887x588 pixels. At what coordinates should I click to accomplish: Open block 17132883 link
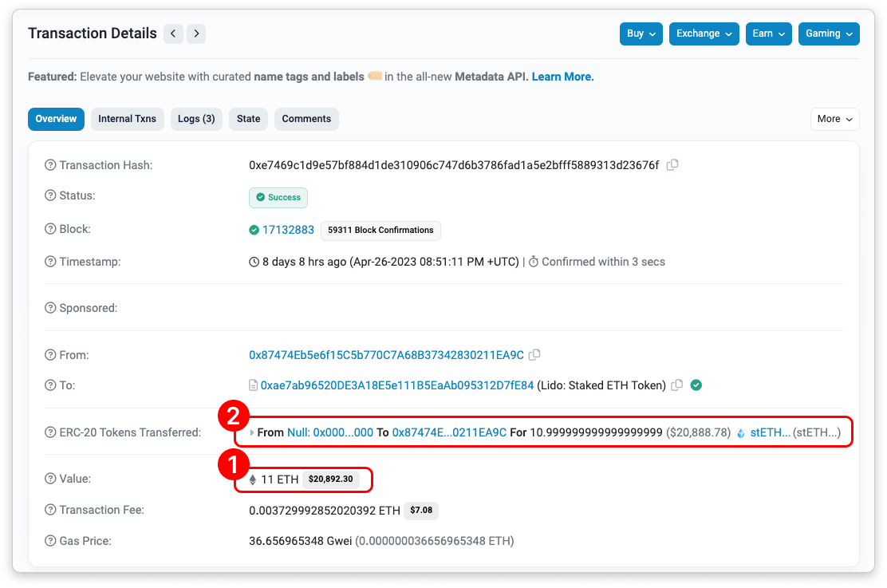point(288,230)
